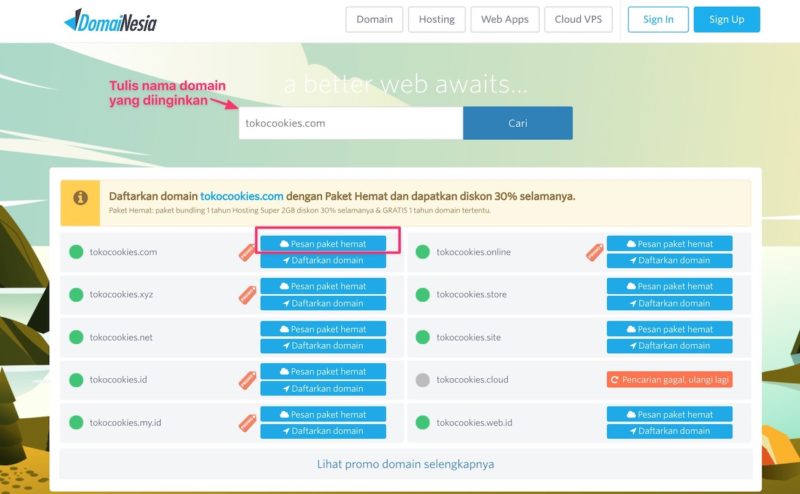Image resolution: width=800 pixels, height=494 pixels.
Task: Open Lihat promo domain selengkapnya link
Action: 406,464
